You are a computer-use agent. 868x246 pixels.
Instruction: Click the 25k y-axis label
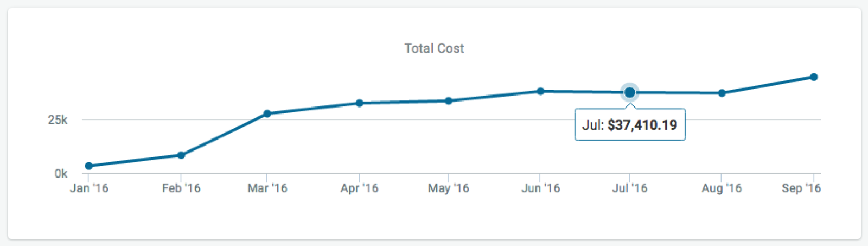pyautogui.click(x=58, y=119)
